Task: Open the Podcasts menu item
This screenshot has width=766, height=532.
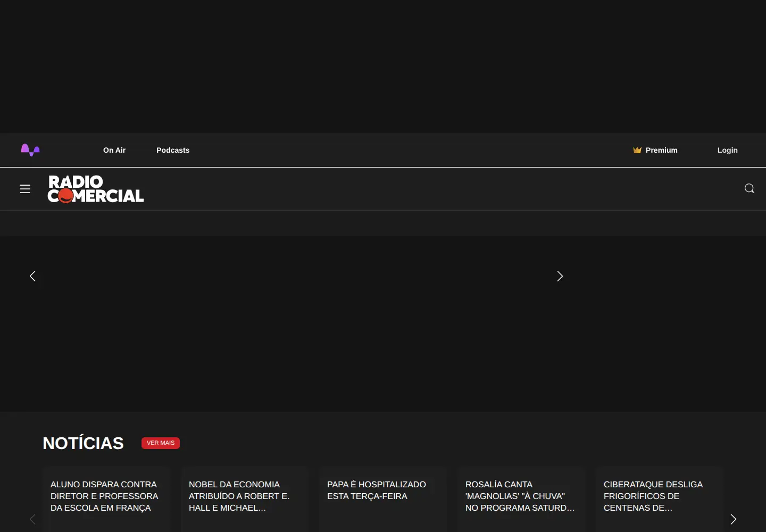Action: pyautogui.click(x=173, y=150)
